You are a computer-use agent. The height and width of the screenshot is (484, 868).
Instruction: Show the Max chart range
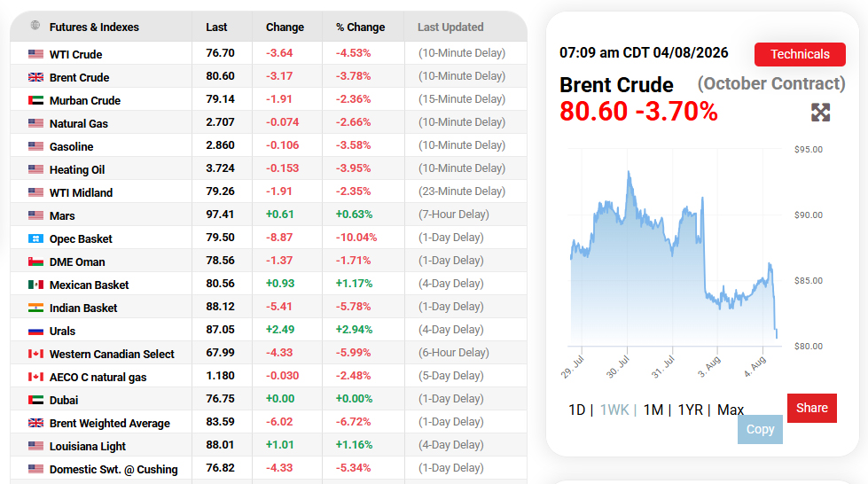(731, 410)
